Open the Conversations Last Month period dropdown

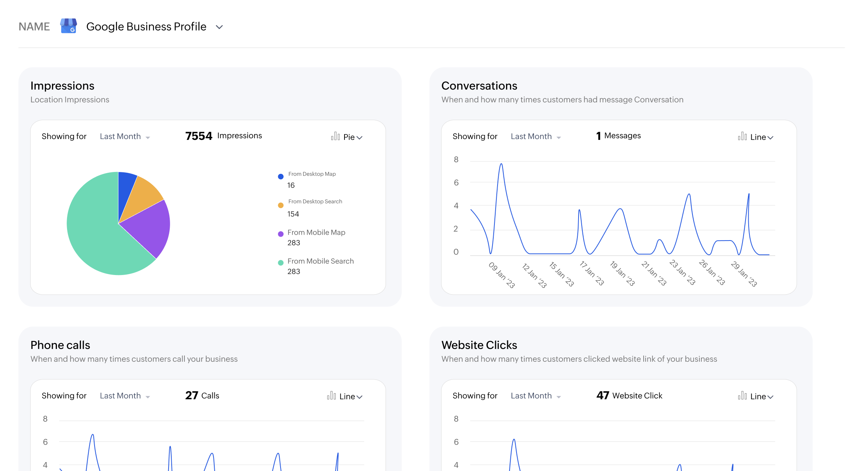point(536,136)
